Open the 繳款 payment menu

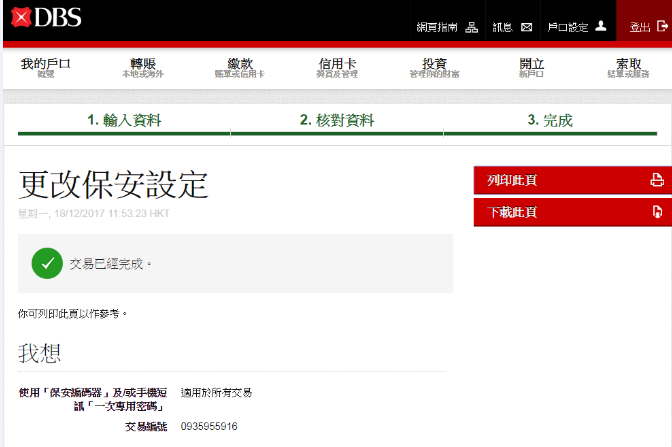(x=240, y=67)
